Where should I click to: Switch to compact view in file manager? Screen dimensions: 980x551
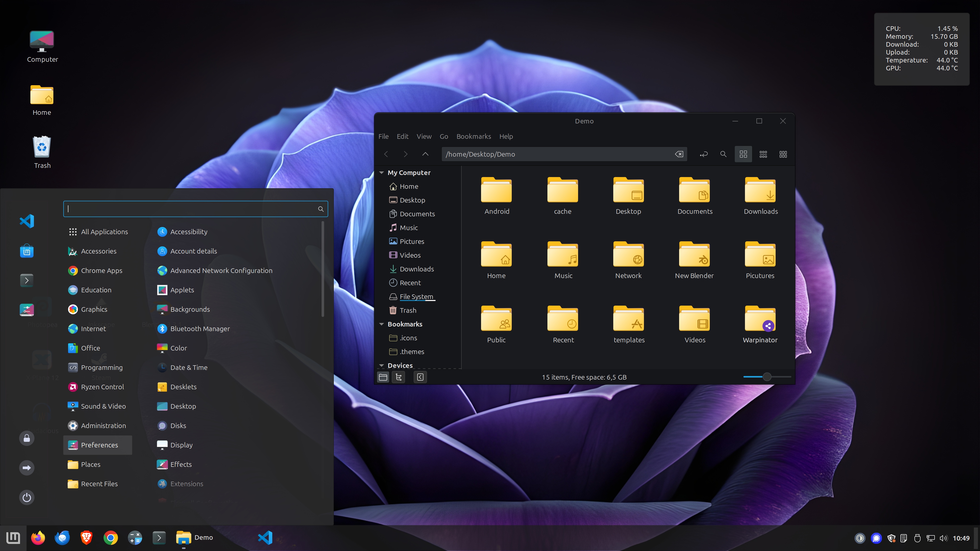pyautogui.click(x=783, y=154)
